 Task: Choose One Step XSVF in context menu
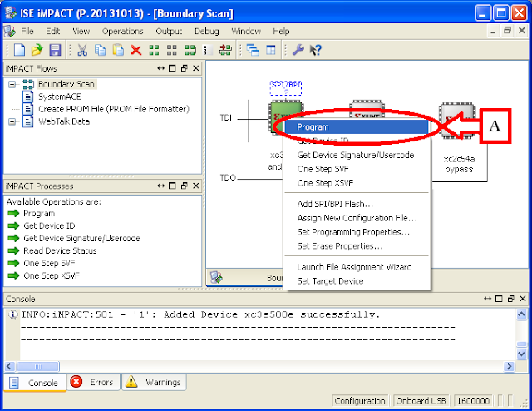357,183
